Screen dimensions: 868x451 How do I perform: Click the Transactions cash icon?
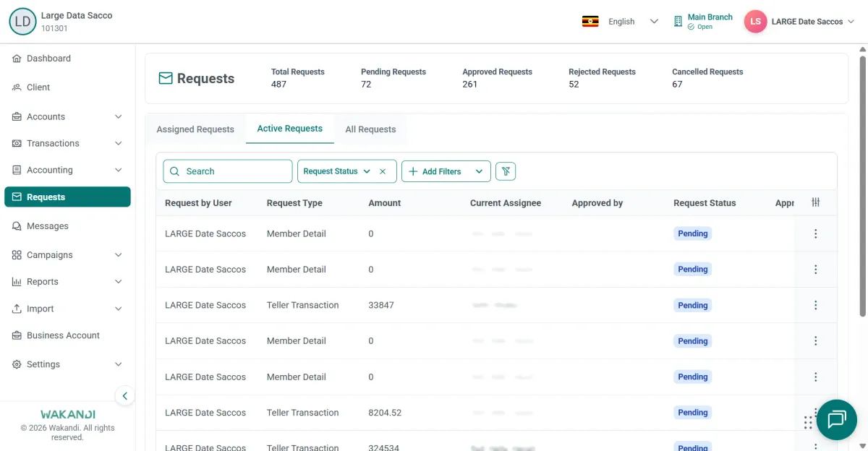point(17,144)
